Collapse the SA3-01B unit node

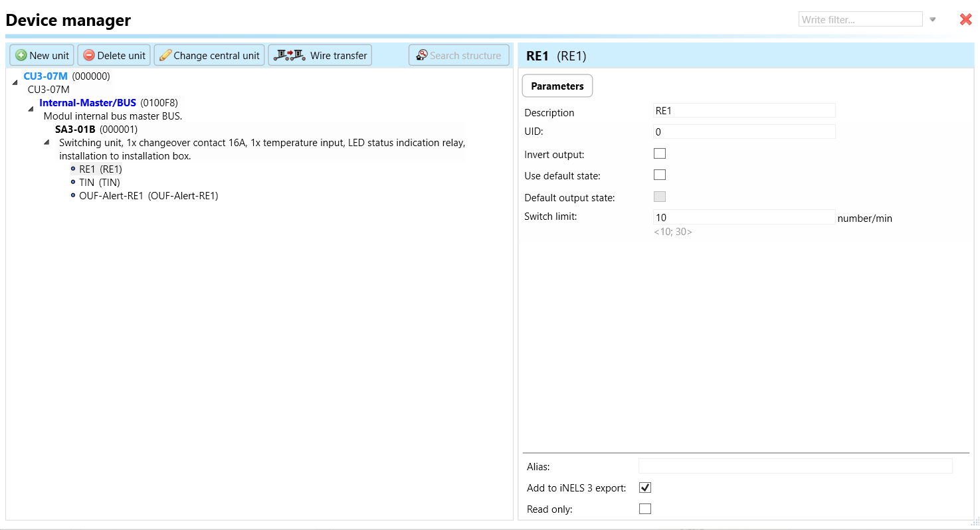[47, 142]
